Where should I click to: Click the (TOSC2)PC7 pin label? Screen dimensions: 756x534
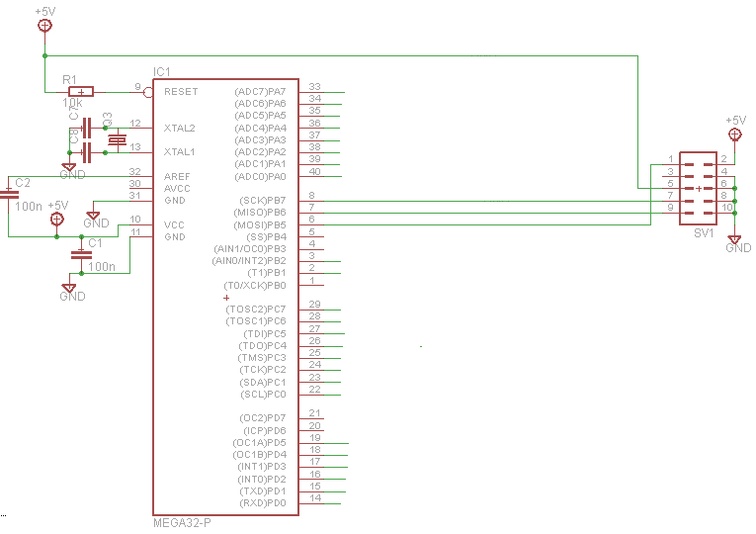256,310
